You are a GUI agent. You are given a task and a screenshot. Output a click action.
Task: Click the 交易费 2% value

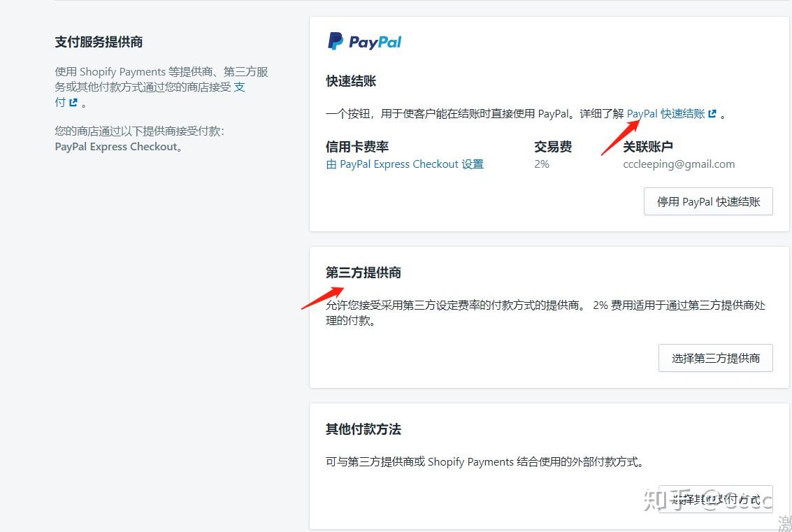[x=542, y=164]
